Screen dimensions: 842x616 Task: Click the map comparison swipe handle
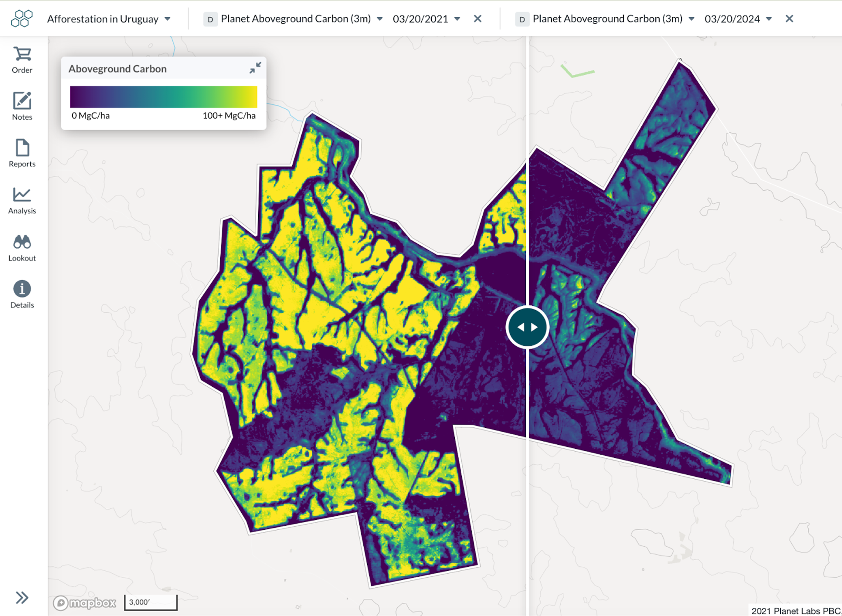pyautogui.click(x=527, y=327)
